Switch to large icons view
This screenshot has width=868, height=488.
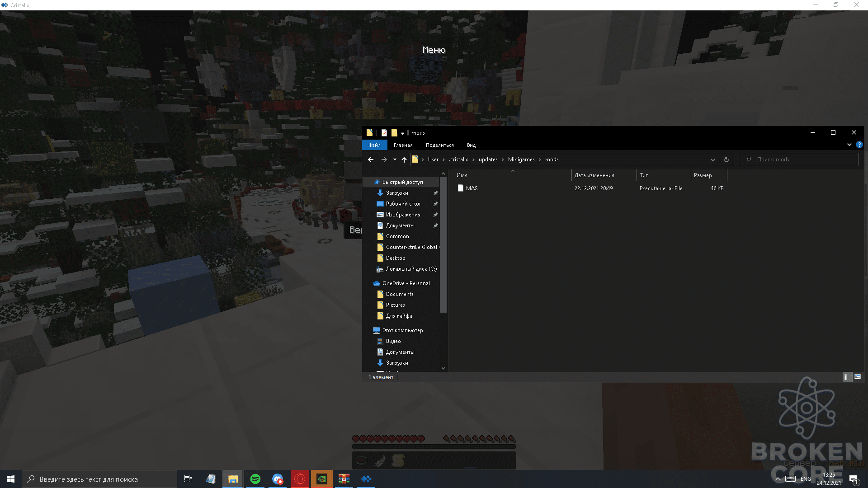coord(858,377)
